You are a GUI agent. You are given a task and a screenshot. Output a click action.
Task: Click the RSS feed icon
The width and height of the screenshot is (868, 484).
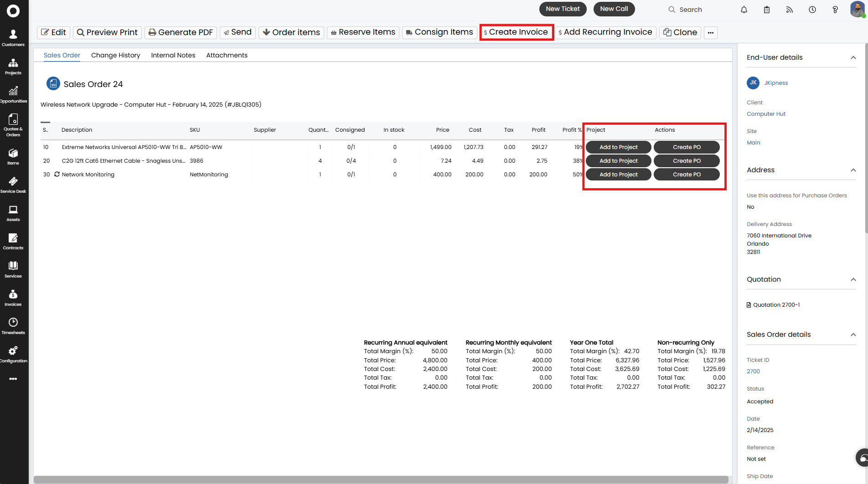(x=789, y=10)
